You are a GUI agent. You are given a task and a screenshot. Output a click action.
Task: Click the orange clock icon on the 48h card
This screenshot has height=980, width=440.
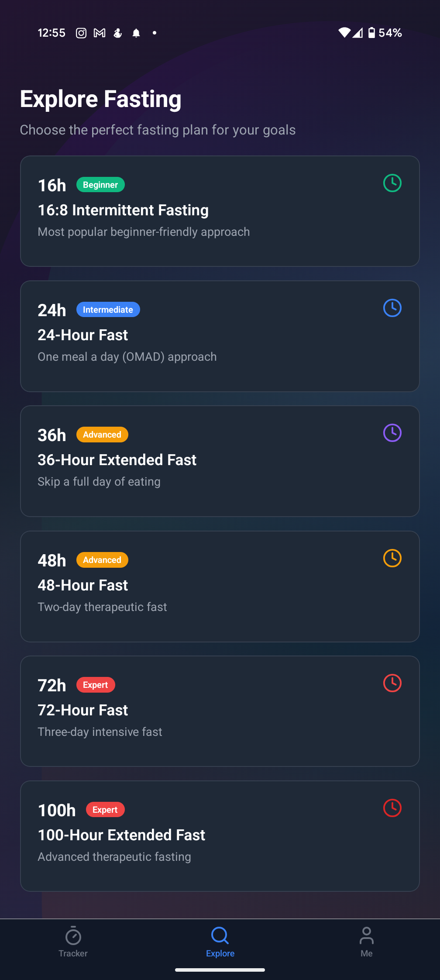pyautogui.click(x=392, y=558)
